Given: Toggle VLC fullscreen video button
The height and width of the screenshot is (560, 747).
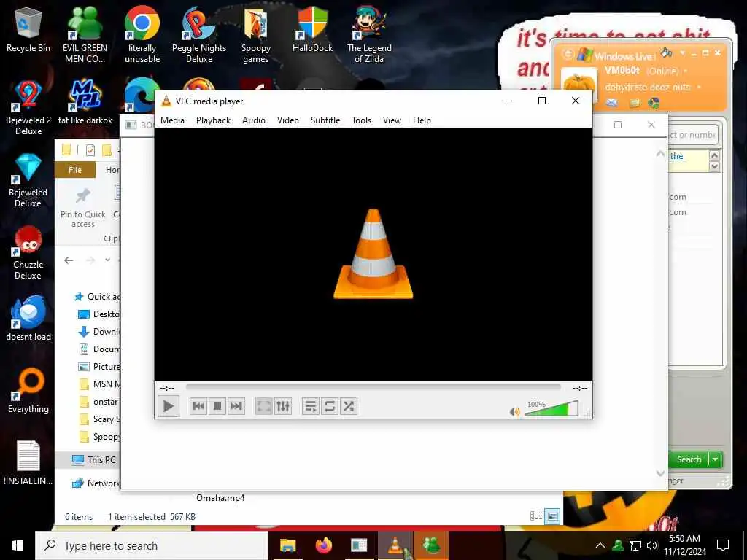Looking at the screenshot, I should coord(264,406).
